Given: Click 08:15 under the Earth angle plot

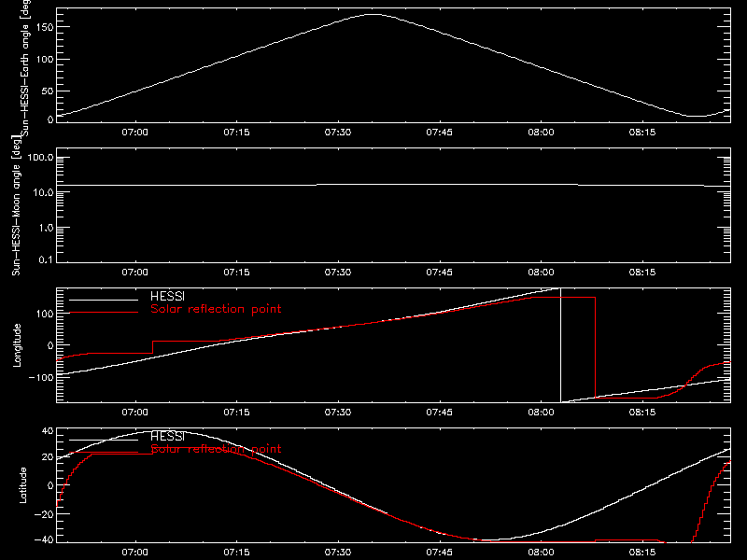Looking at the screenshot, I should [642, 133].
